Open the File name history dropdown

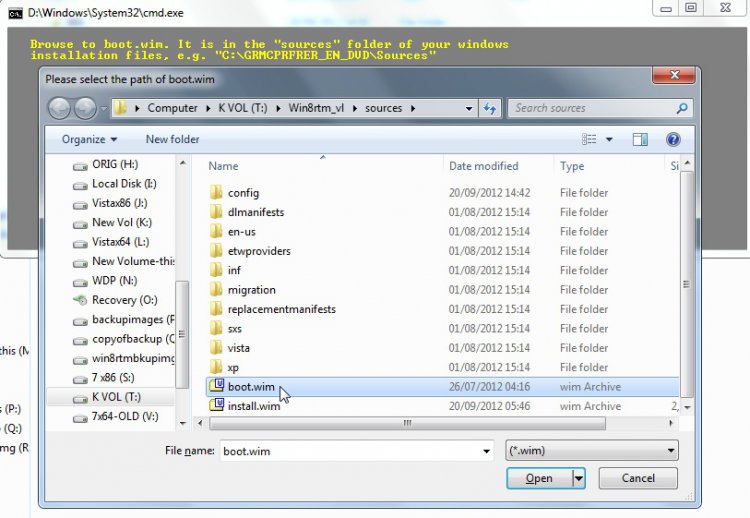coord(487,451)
